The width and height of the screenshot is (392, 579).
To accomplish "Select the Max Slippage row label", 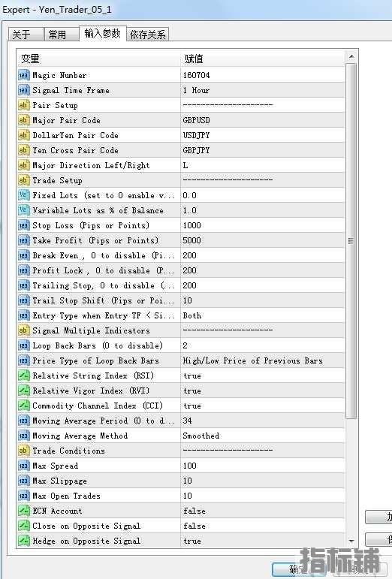I will tap(60, 481).
